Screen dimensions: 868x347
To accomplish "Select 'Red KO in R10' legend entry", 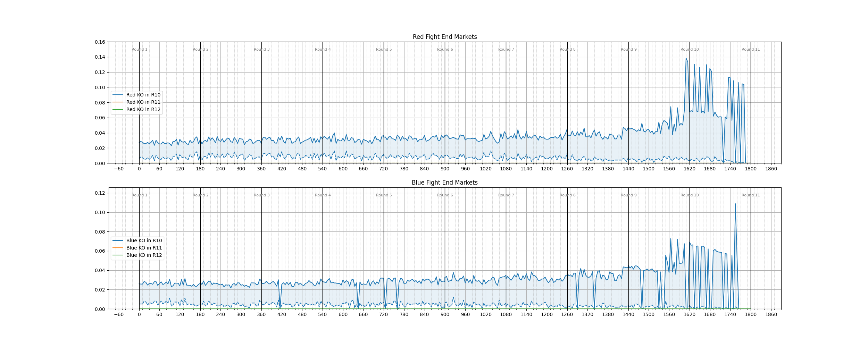I will click(143, 95).
